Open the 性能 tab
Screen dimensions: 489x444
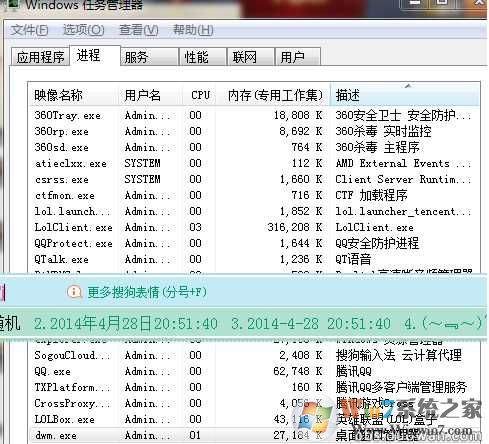(203, 57)
